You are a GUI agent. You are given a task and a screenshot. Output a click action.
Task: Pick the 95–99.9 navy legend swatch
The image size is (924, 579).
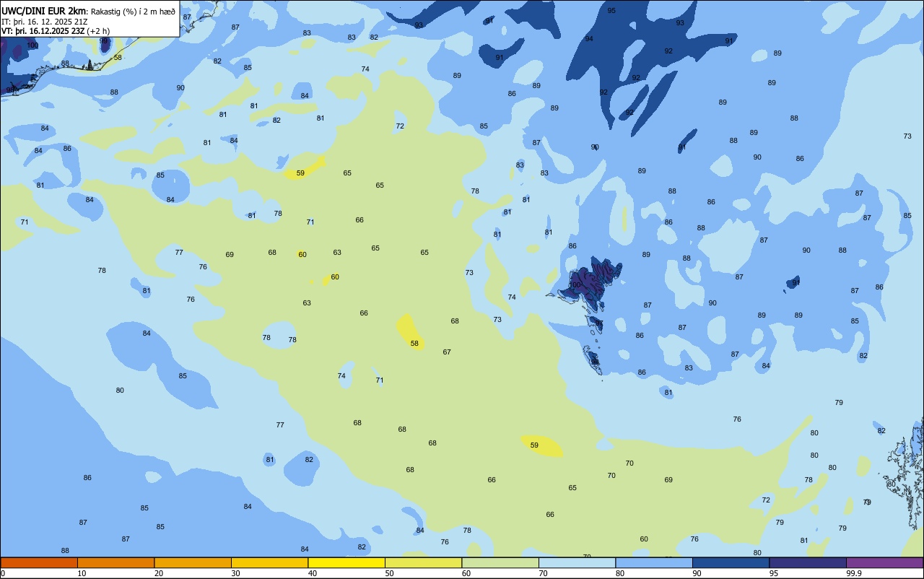point(808,562)
